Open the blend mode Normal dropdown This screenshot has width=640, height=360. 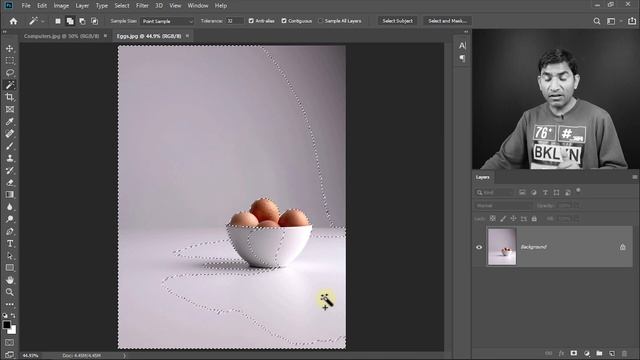click(x=503, y=206)
